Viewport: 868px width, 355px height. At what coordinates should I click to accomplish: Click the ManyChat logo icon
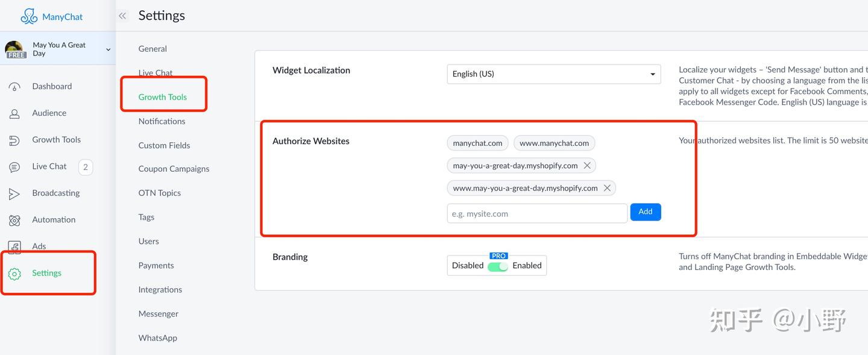pyautogui.click(x=29, y=16)
